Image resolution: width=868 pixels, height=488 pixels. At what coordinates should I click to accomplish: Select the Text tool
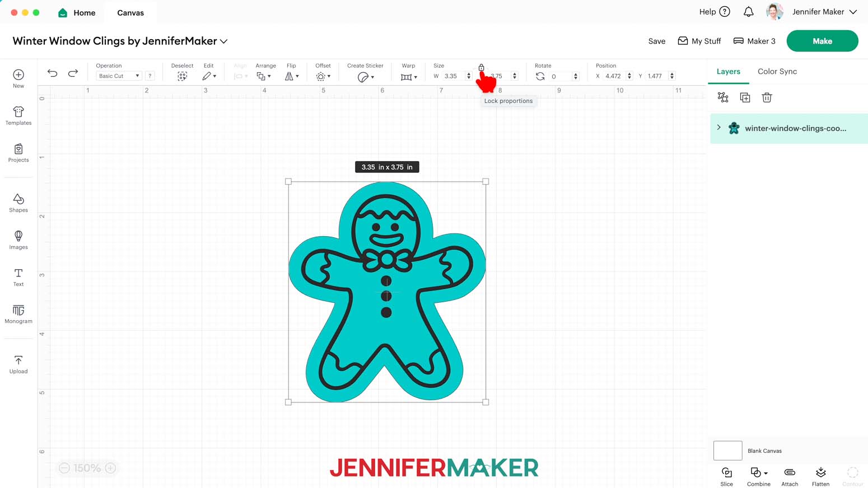coord(18,277)
